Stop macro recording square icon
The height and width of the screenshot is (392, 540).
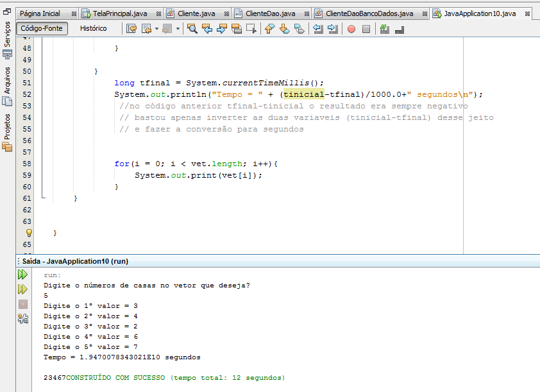(366, 29)
